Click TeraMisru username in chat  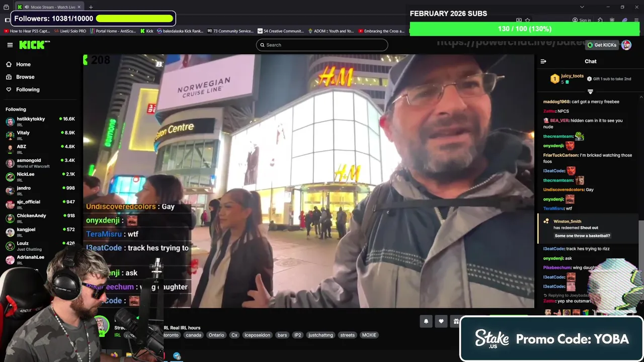(x=553, y=209)
